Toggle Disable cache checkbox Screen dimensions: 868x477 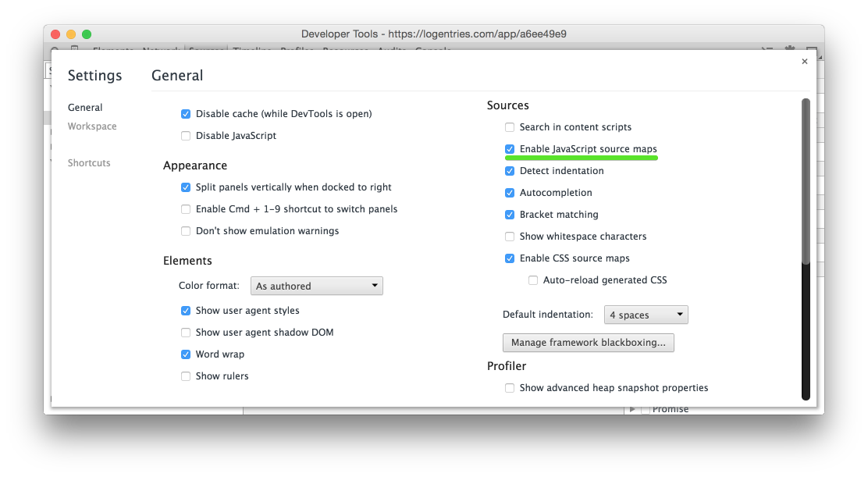(x=186, y=114)
